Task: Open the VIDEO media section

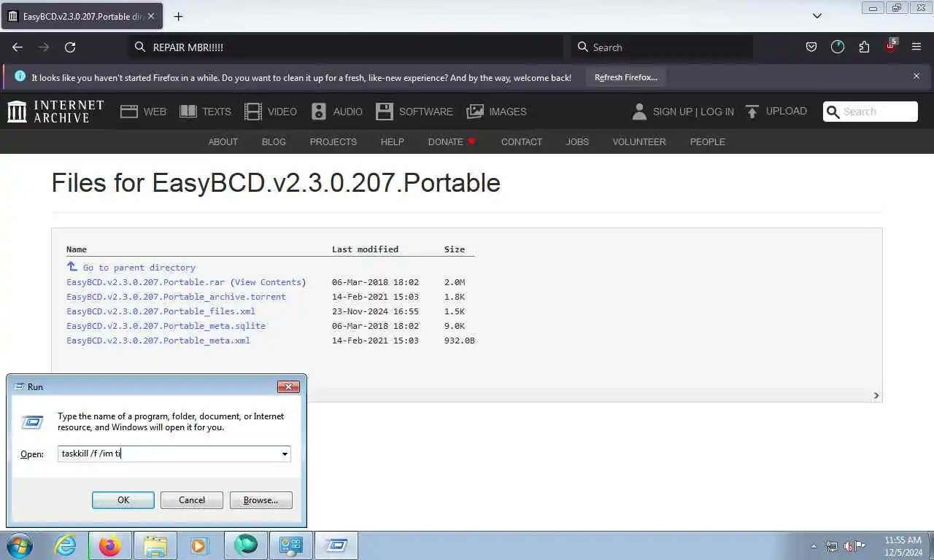Action: coord(271,112)
